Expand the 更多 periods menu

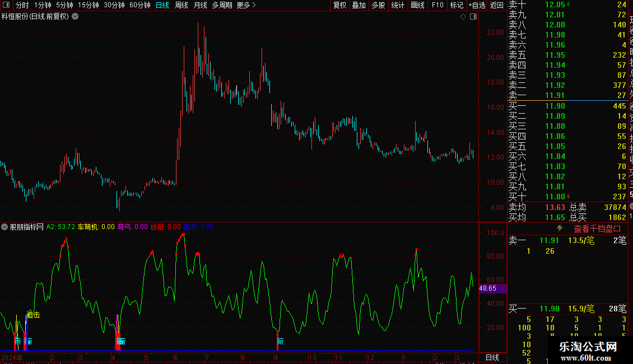(x=246, y=5)
